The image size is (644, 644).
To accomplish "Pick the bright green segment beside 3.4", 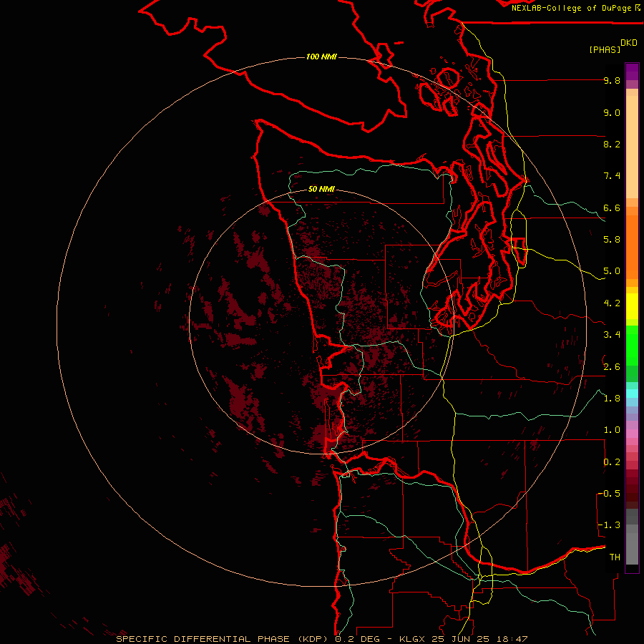I will [x=632, y=345].
